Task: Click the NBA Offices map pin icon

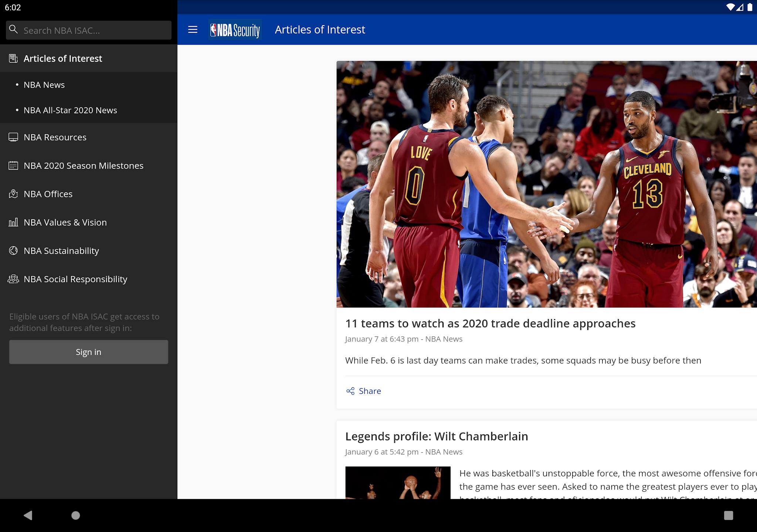Action: 13,194
